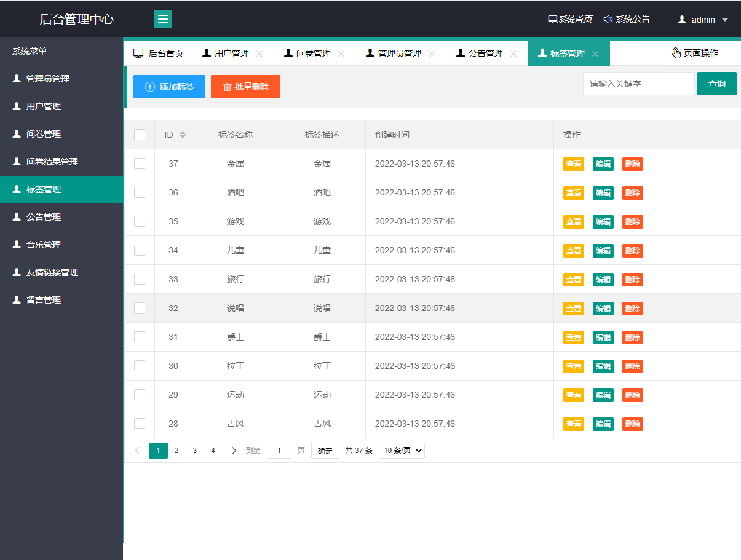The width and height of the screenshot is (741, 560).
Task: Click 编辑 for the 拉丁 row
Action: click(x=603, y=366)
